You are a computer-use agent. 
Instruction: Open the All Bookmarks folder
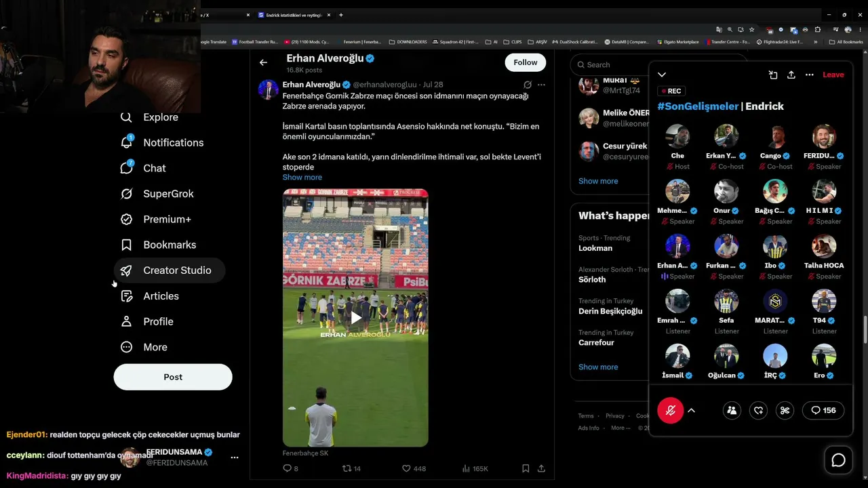point(846,42)
